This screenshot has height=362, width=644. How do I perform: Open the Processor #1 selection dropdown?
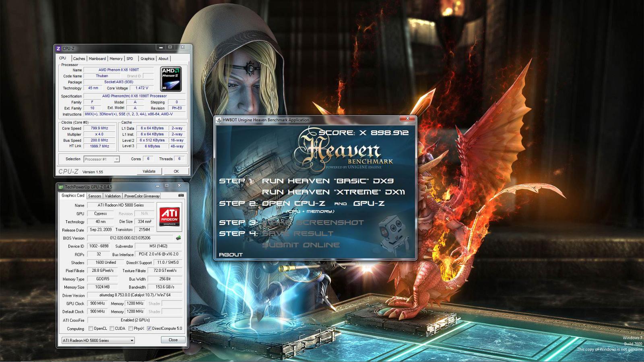[101, 159]
